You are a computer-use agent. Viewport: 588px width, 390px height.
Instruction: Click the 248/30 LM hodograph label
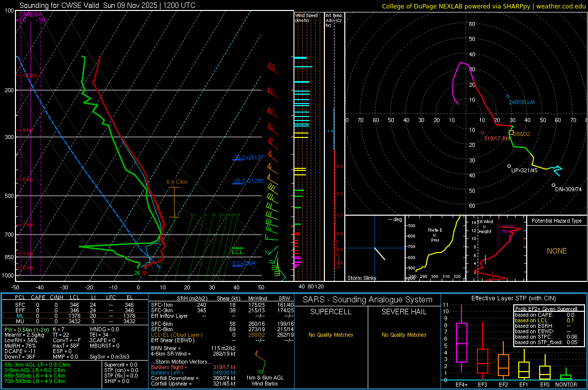point(522,102)
